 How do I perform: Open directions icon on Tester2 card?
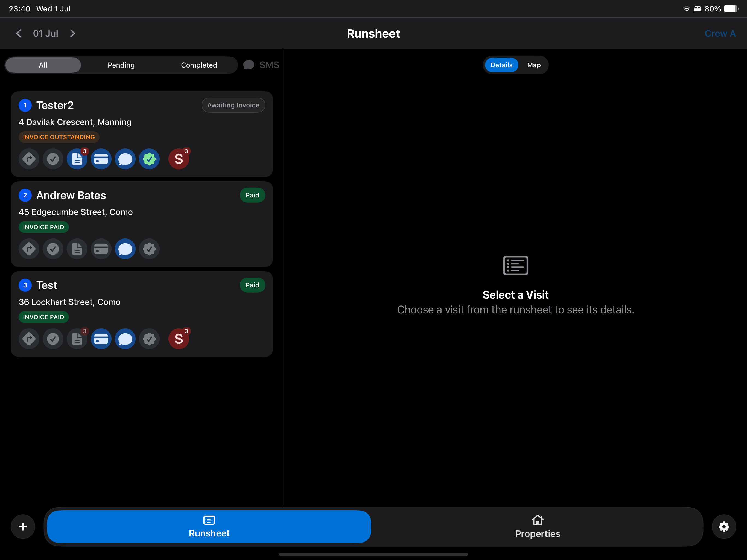[29, 159]
